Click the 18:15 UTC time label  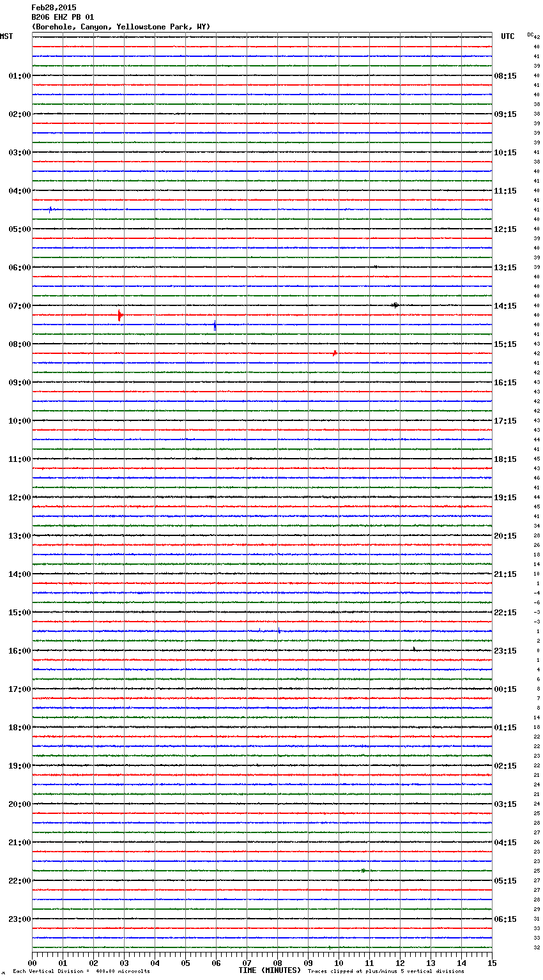pos(505,459)
